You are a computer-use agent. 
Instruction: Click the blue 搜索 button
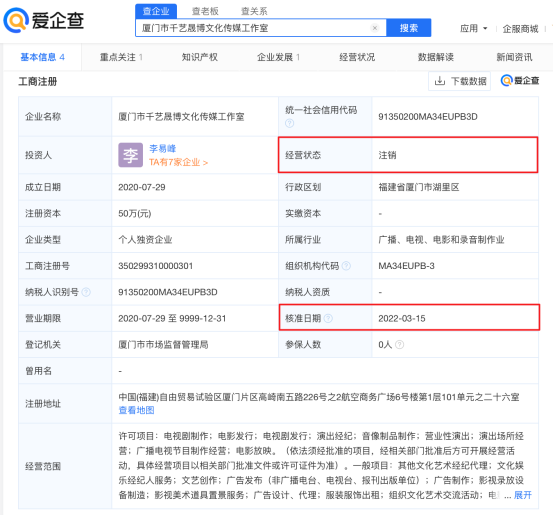click(x=409, y=28)
